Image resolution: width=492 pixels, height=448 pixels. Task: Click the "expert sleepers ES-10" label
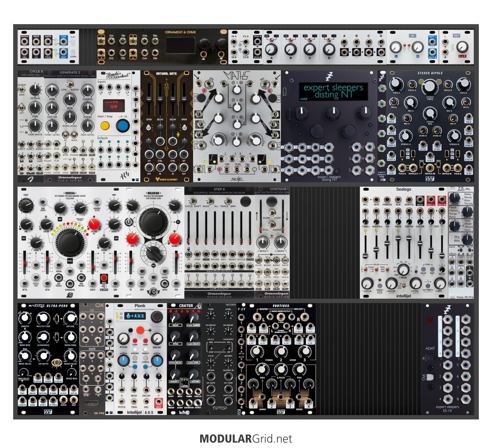tap(447, 408)
